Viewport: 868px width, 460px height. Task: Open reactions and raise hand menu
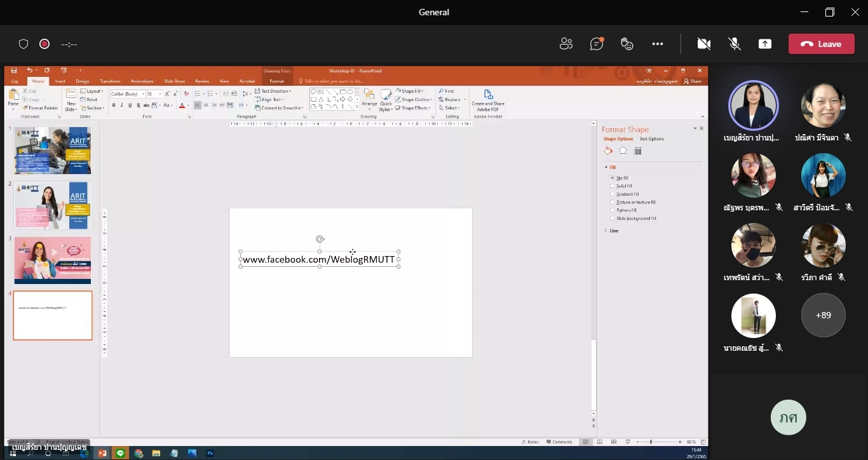click(x=627, y=44)
